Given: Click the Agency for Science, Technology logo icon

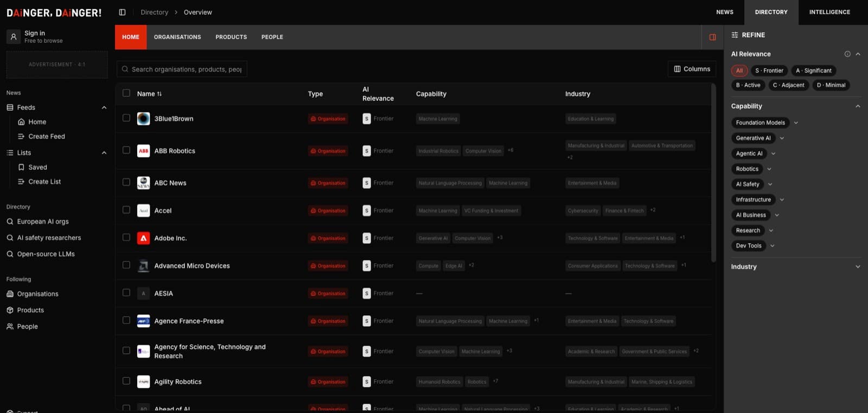Looking at the screenshot, I should tap(143, 351).
